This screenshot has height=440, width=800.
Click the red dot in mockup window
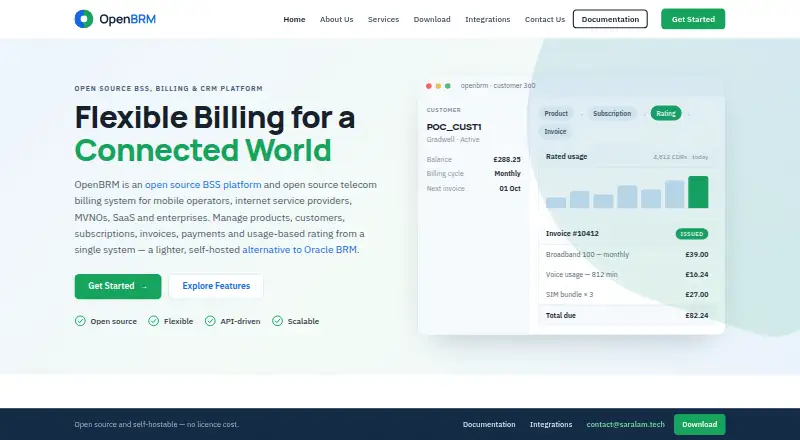pyautogui.click(x=429, y=86)
